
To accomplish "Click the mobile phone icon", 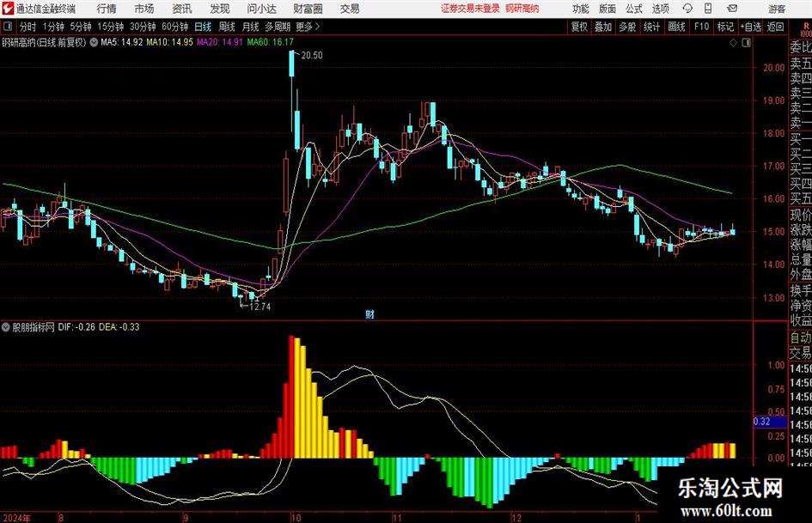I will [x=708, y=9].
